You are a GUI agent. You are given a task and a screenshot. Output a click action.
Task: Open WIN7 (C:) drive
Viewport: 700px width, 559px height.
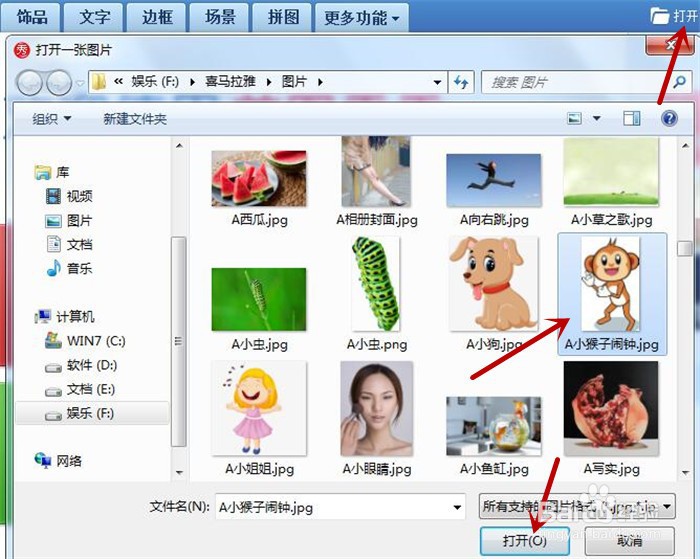(x=85, y=341)
